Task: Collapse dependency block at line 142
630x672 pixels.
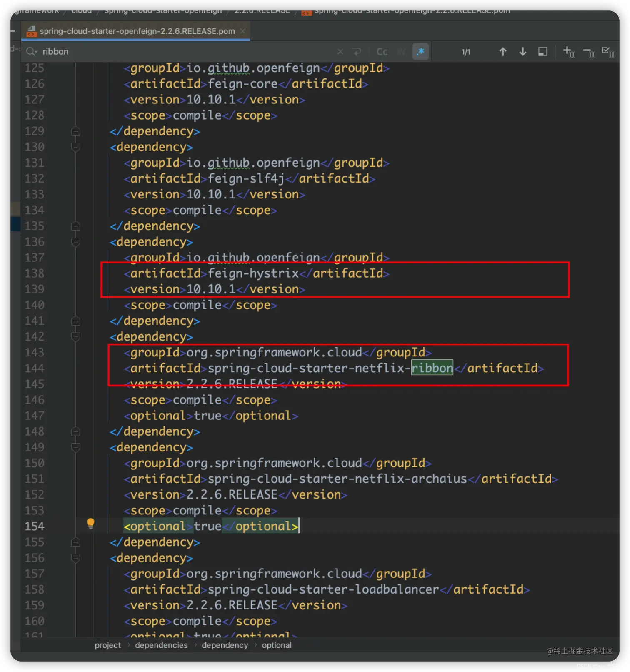Action: (75, 337)
